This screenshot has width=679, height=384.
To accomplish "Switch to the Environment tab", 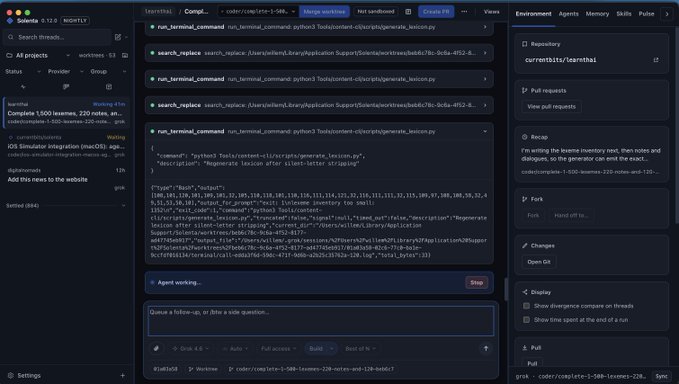I will point(533,14).
